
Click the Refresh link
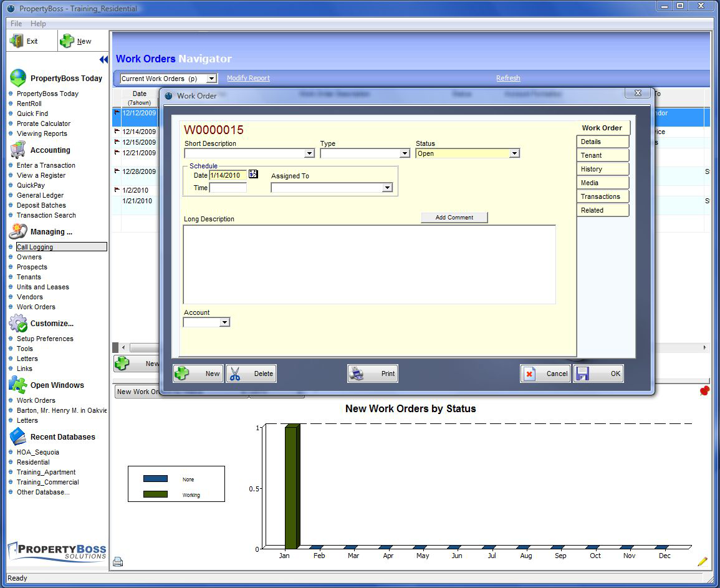pyautogui.click(x=508, y=78)
